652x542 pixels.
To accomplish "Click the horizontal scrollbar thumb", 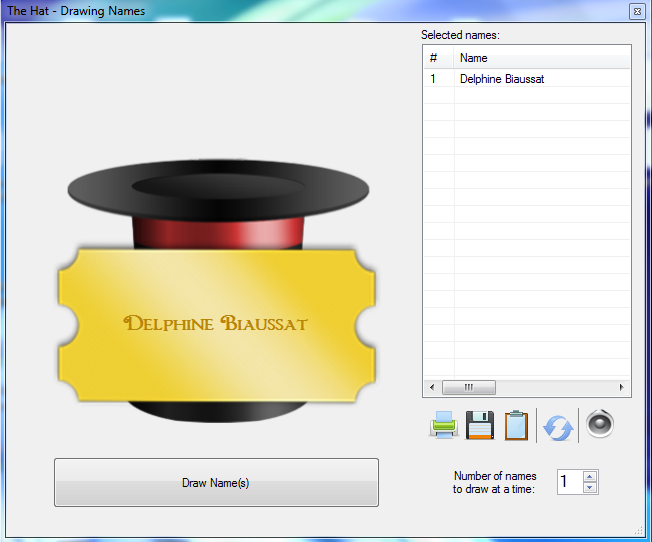I will coord(469,387).
